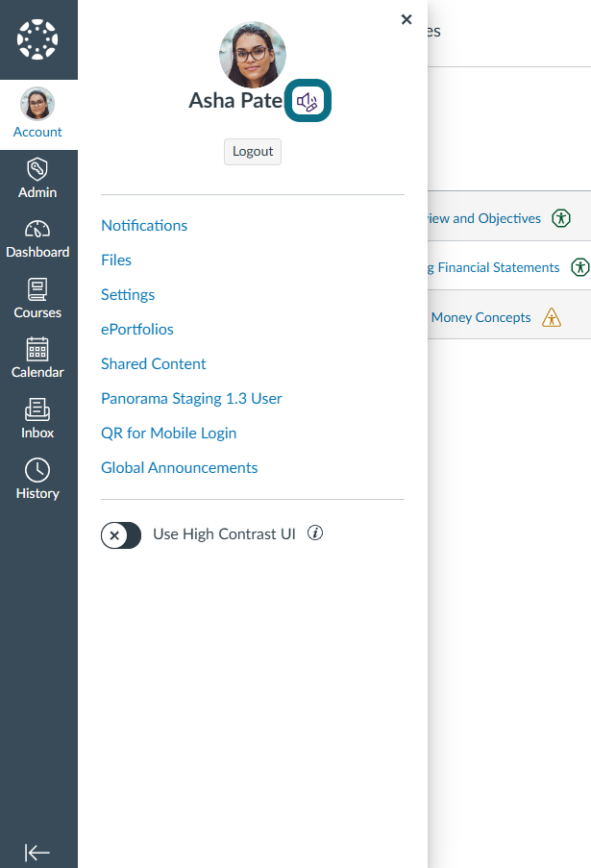Go to Dashboard via the speedometer icon
Screen dimensions: 591x868
click(37, 229)
